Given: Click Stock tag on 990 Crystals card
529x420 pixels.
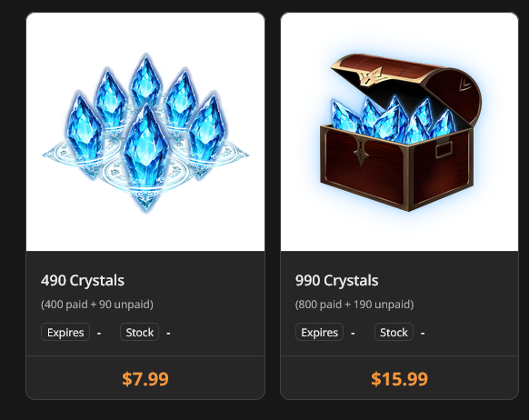Looking at the screenshot, I should (x=394, y=333).
